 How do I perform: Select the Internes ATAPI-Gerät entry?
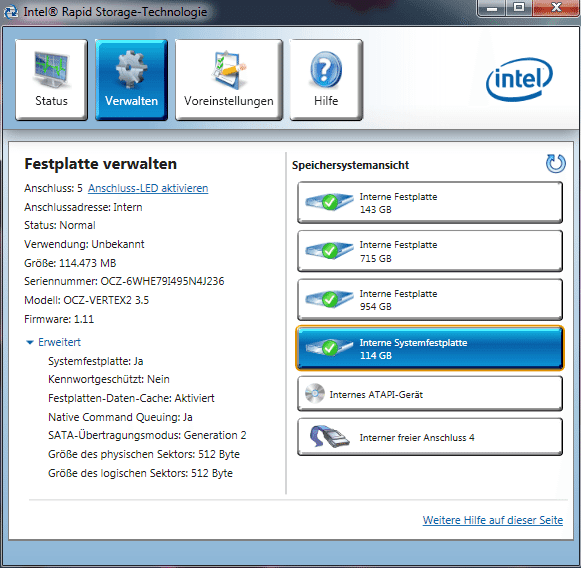[430, 394]
